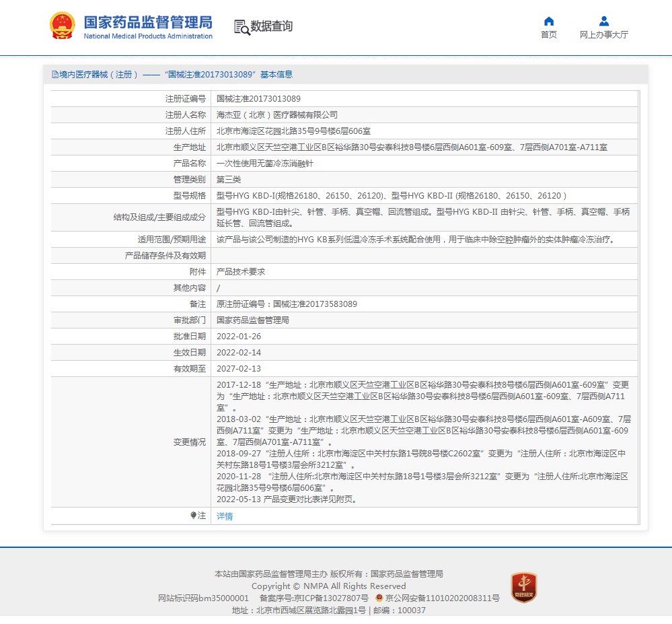Viewport: 672px width, 624px height.
Task: Select the 生产地址 row label
Action: tap(190, 147)
